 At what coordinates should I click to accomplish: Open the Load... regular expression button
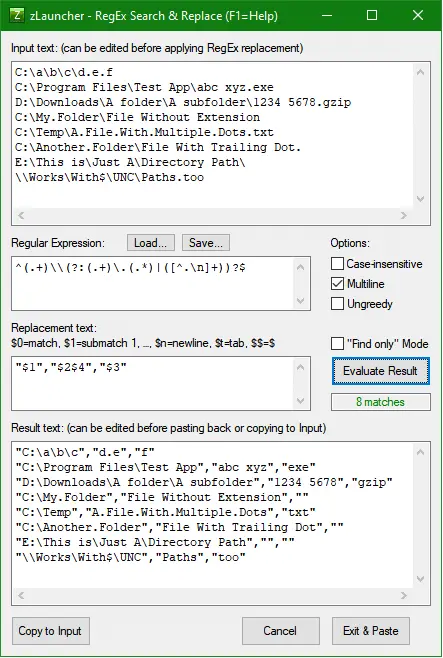151,243
